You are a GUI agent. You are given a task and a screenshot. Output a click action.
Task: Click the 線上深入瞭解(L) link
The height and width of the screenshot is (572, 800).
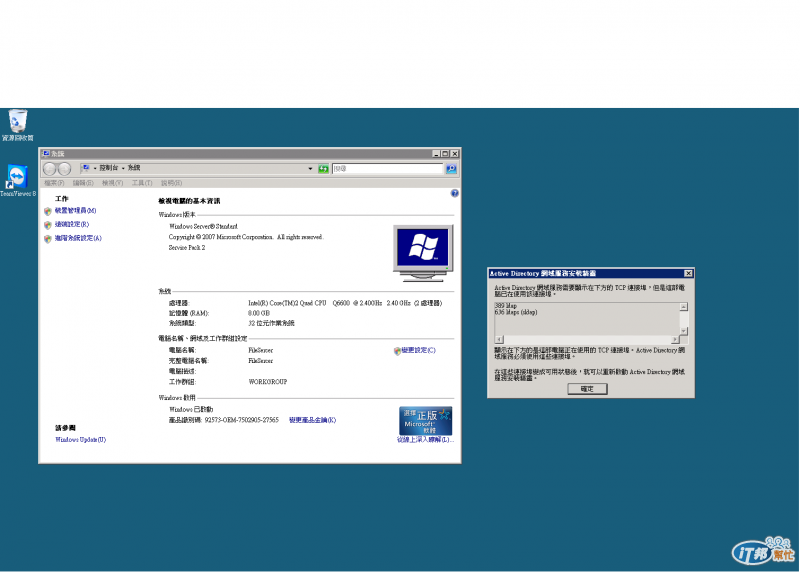[425, 440]
